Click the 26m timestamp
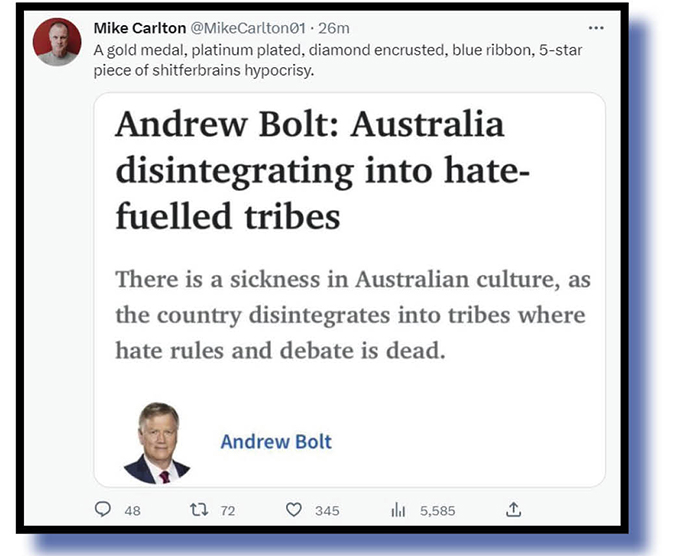 click(333, 28)
